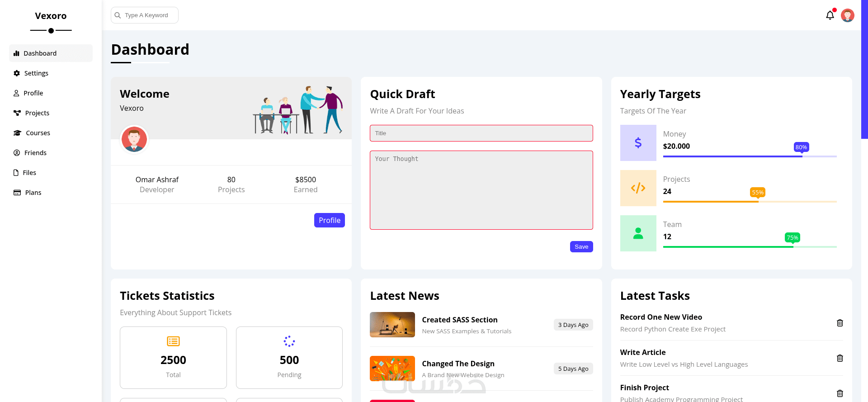Click the Courses graduation cap icon

tap(18, 133)
